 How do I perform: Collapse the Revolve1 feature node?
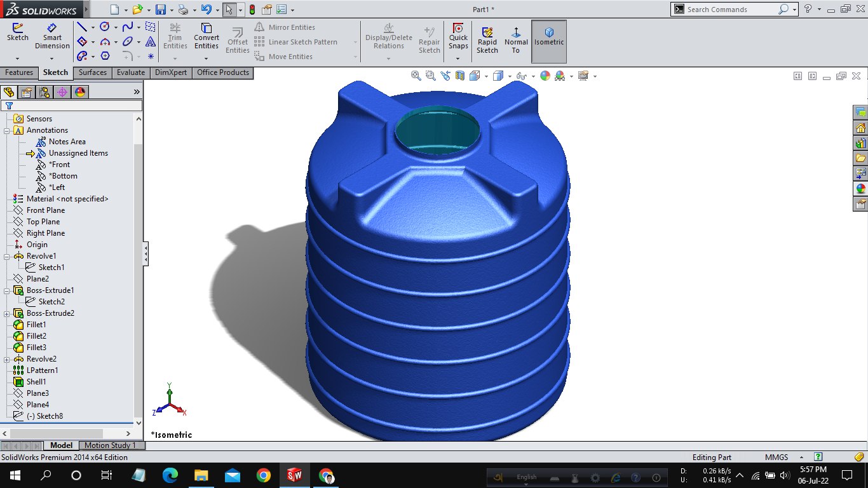pos(7,256)
